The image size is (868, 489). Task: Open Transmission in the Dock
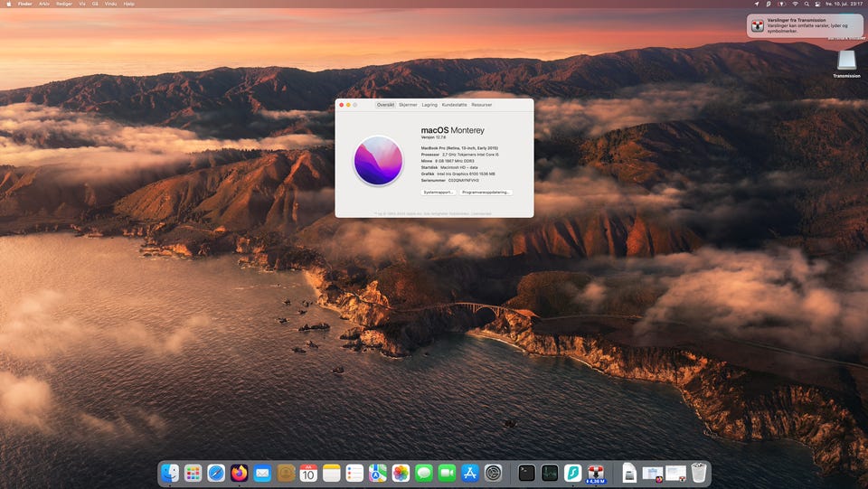point(596,473)
